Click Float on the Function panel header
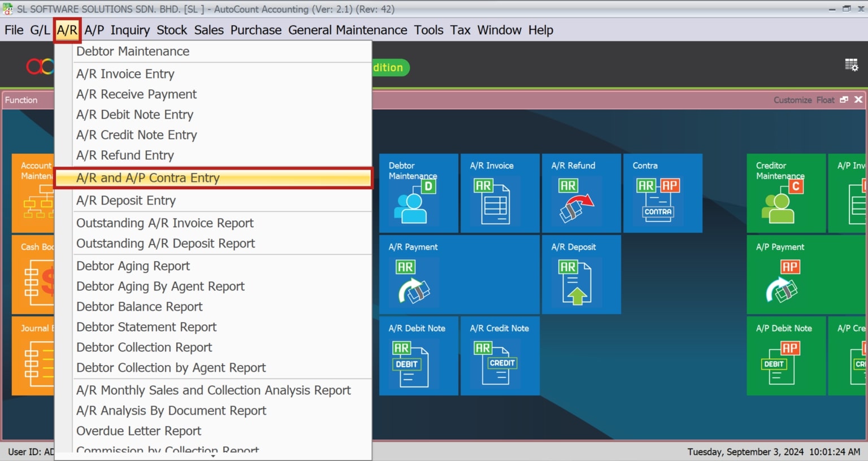 (x=825, y=99)
